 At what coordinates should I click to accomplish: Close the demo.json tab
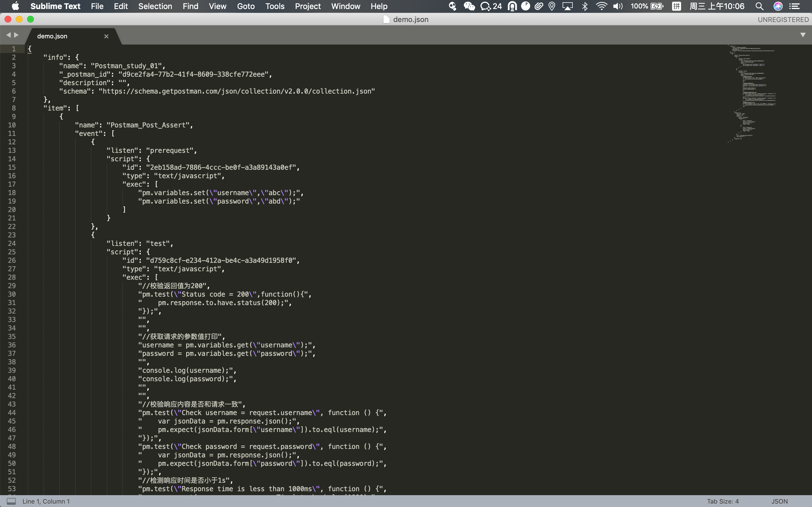point(106,36)
